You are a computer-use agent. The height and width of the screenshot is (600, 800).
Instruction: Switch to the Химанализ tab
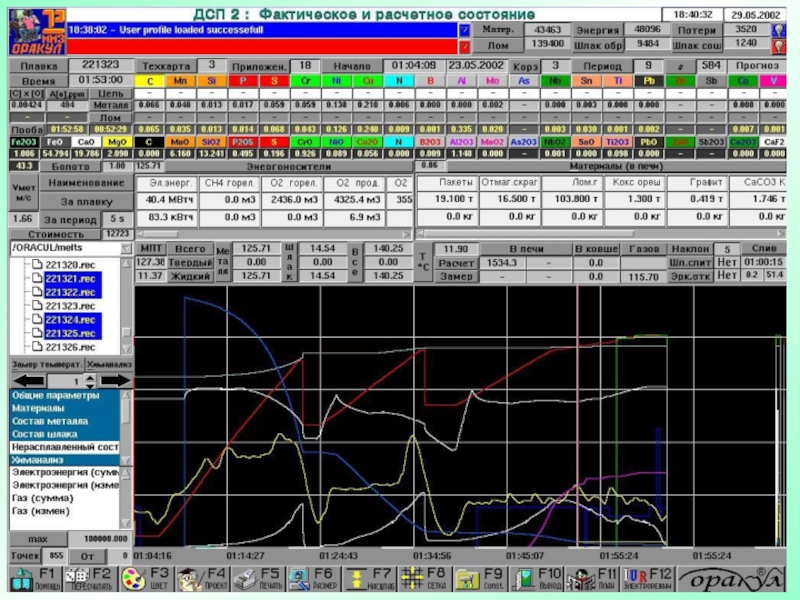pyautogui.click(x=109, y=367)
